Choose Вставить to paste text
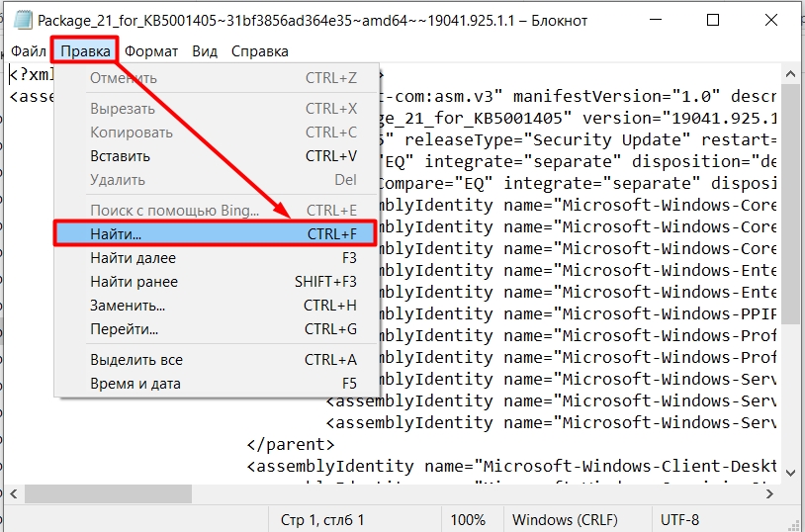Image resolution: width=805 pixels, height=532 pixels. [120, 156]
